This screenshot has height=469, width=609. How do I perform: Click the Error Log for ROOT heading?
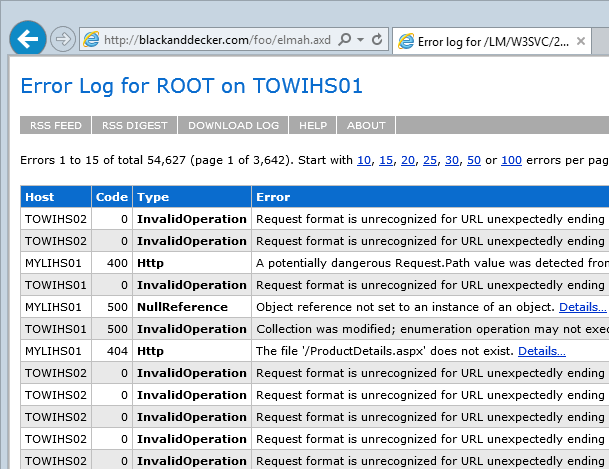191,86
